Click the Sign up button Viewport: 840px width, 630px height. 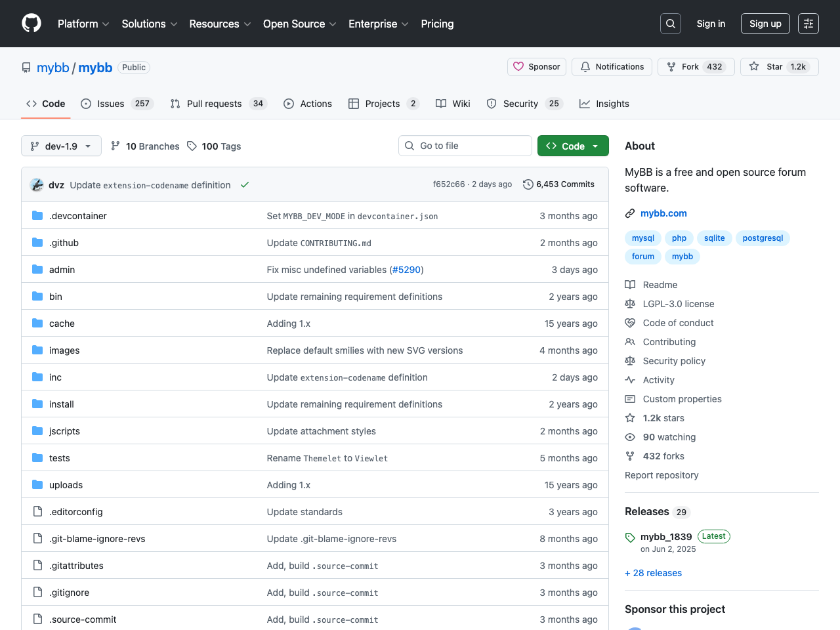pyautogui.click(x=765, y=24)
